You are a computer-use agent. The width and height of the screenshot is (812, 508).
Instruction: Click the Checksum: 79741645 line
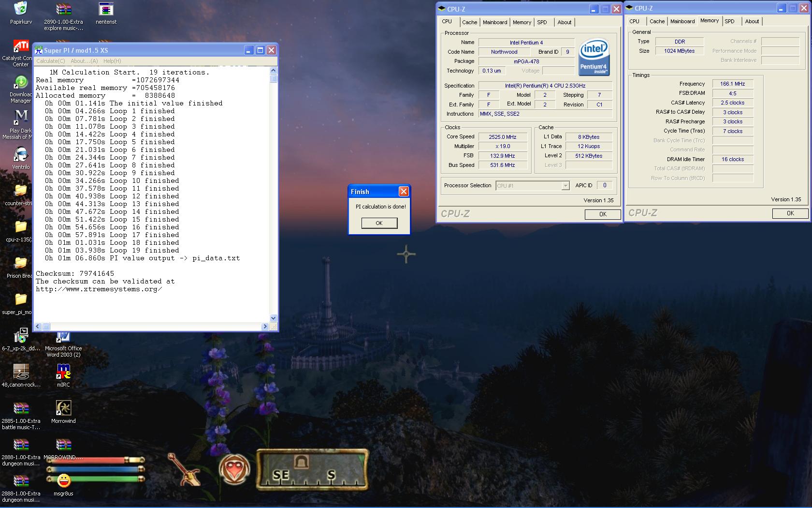click(x=75, y=273)
